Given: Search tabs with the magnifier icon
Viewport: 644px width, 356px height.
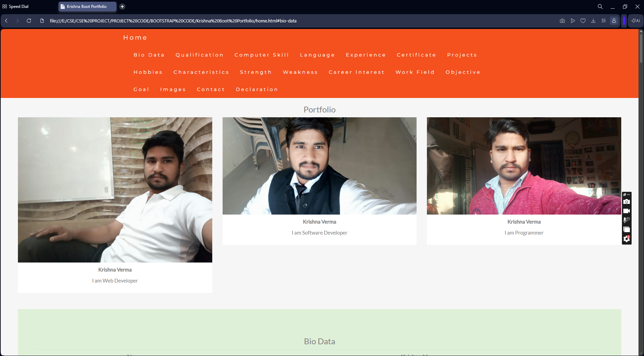Looking at the screenshot, I should (600, 7).
